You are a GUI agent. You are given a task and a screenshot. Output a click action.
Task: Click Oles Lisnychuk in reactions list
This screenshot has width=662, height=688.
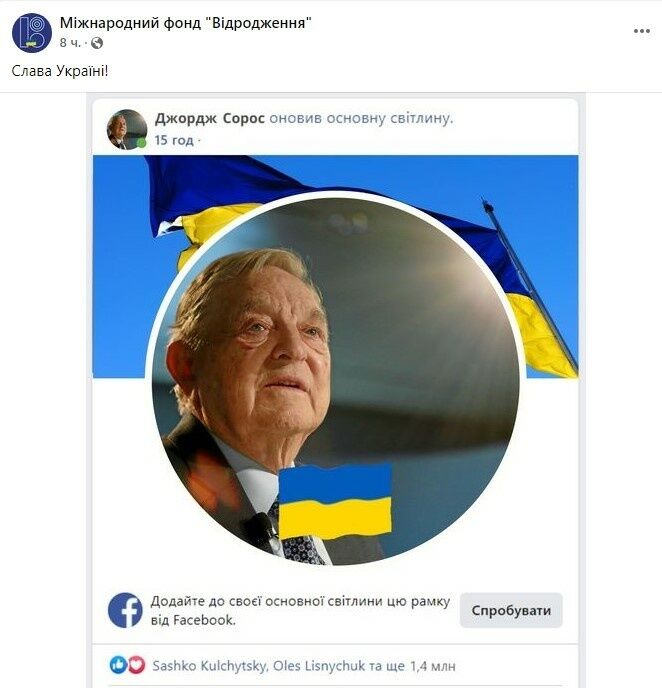tap(319, 666)
